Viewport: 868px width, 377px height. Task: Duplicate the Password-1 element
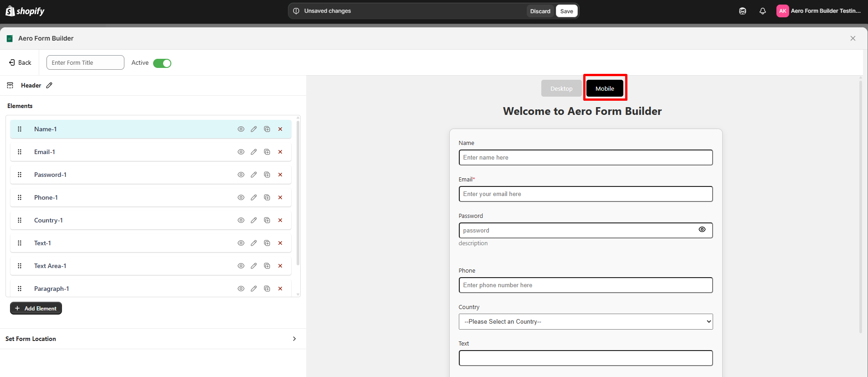(x=267, y=175)
